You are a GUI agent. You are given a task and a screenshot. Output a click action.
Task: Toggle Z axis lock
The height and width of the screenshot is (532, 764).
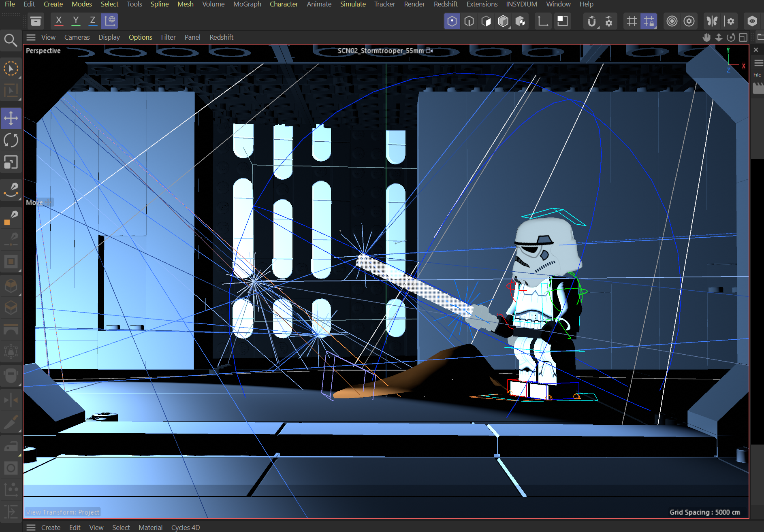(x=93, y=21)
